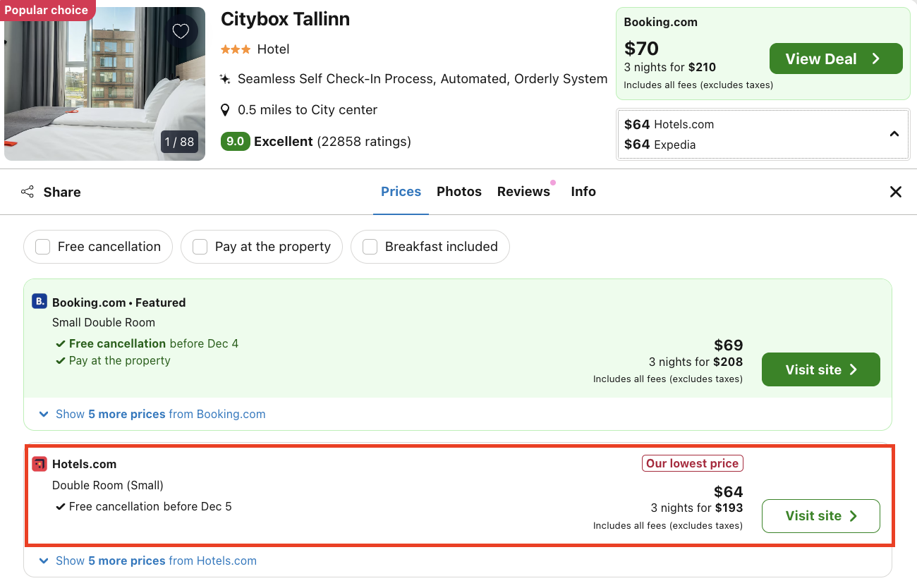Click the Hotels.com logo icon
Viewport: 917px width, 588px height.
pos(39,464)
